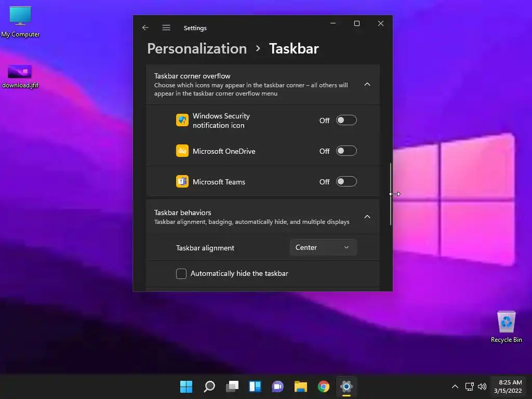Open Task View on the taskbar
The height and width of the screenshot is (399, 532).
[232, 387]
